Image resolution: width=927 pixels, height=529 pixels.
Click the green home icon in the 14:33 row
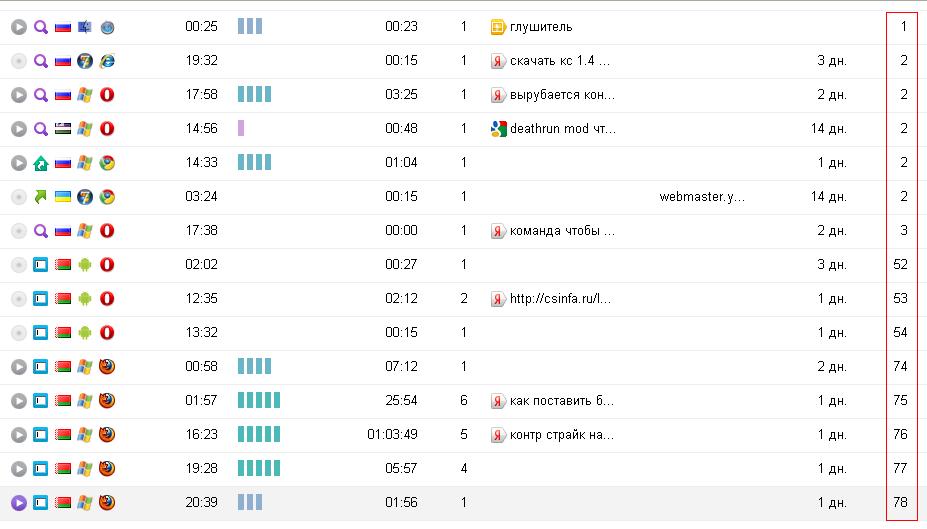(41, 163)
